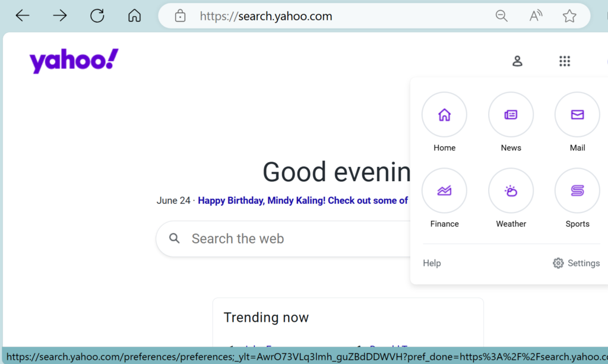Go back using the browser back arrow
This screenshot has height=364, width=608.
[x=23, y=16]
